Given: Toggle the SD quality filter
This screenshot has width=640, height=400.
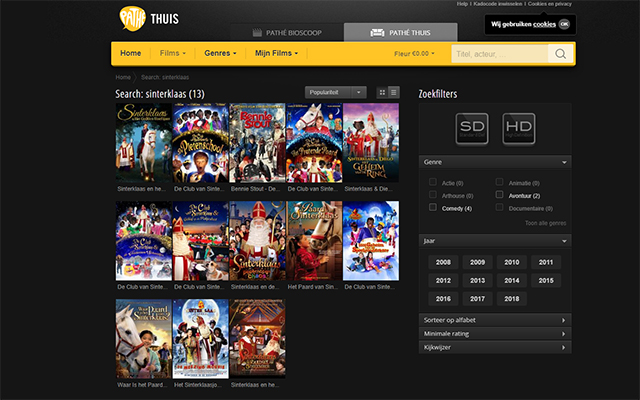Looking at the screenshot, I should (472, 129).
